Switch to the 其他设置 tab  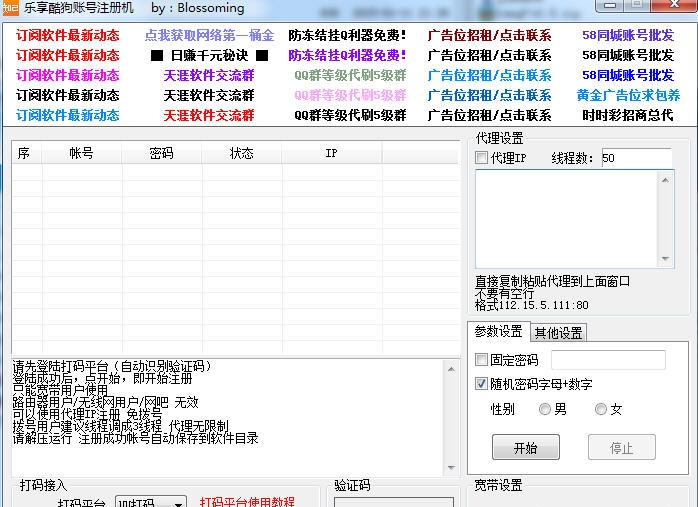(559, 333)
